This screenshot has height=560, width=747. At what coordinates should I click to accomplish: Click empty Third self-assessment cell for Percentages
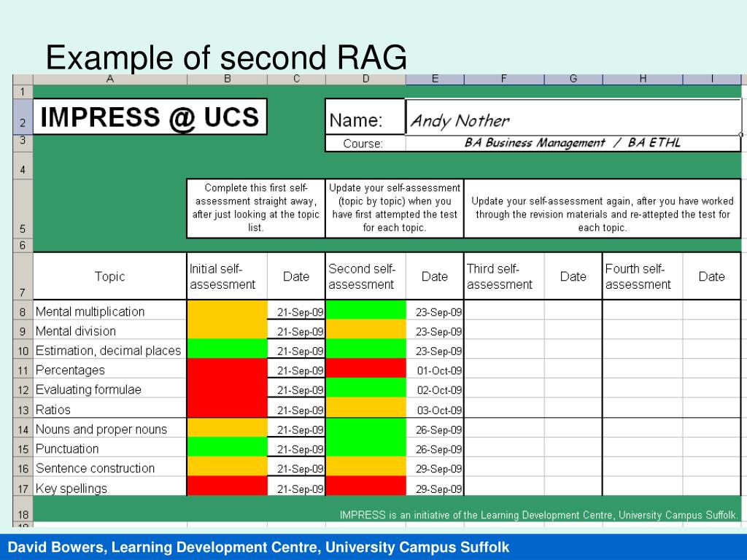click(x=504, y=370)
